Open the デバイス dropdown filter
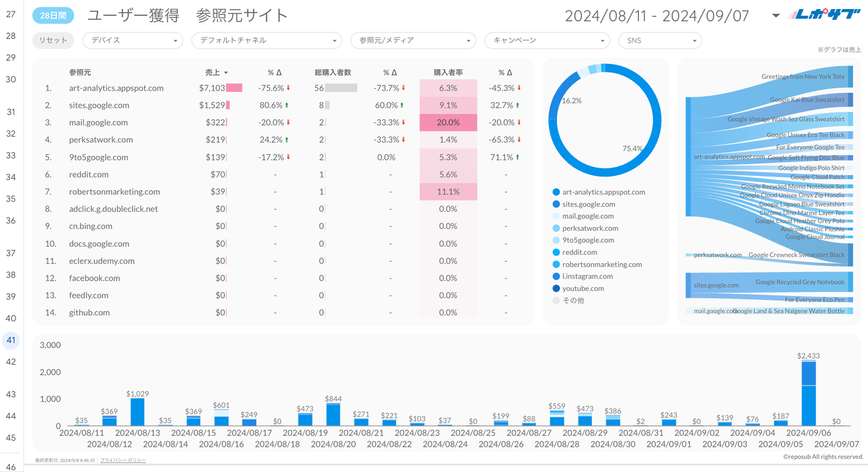Image resolution: width=868 pixels, height=472 pixels. click(x=133, y=40)
